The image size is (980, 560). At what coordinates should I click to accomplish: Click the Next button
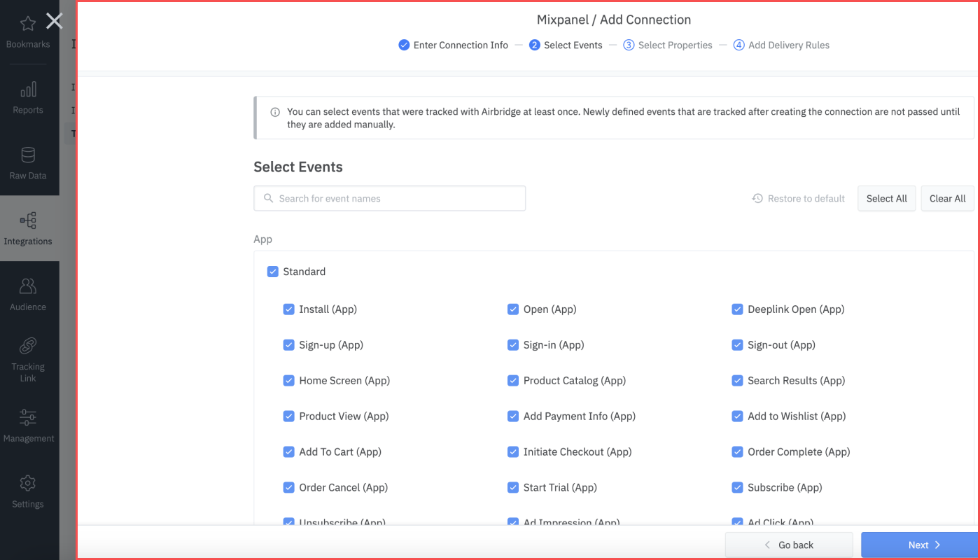click(x=920, y=545)
